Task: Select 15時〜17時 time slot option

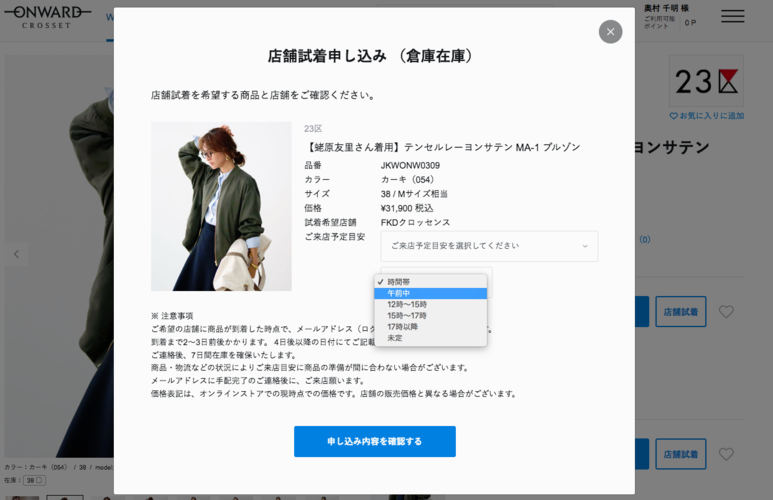Action: (430, 316)
